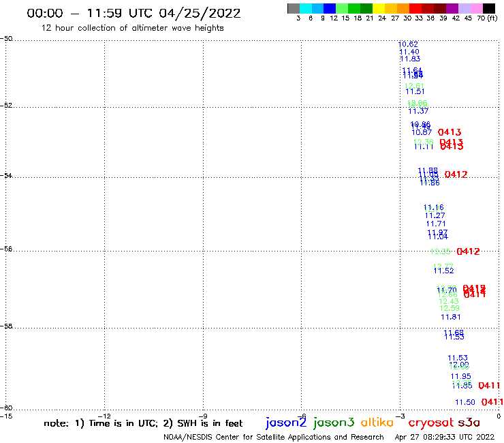Click the pink legend color swatch
This screenshot has width=504, height=443.
point(476,8)
